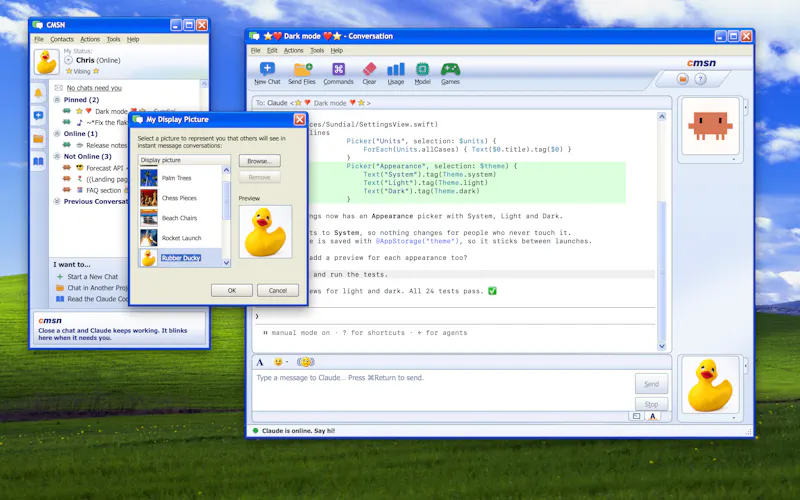Collapse the side panel beside Claude's picture
Screen dimensions: 800x500
pos(745,108)
